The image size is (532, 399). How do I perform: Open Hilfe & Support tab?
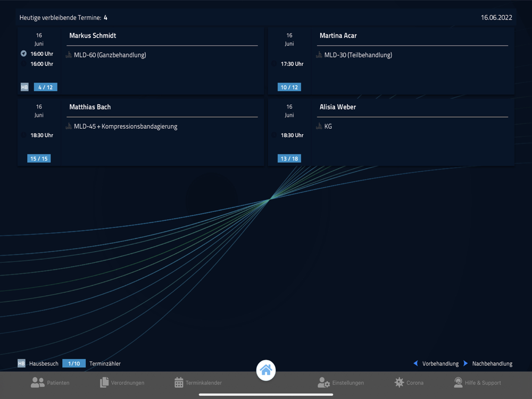477,383
